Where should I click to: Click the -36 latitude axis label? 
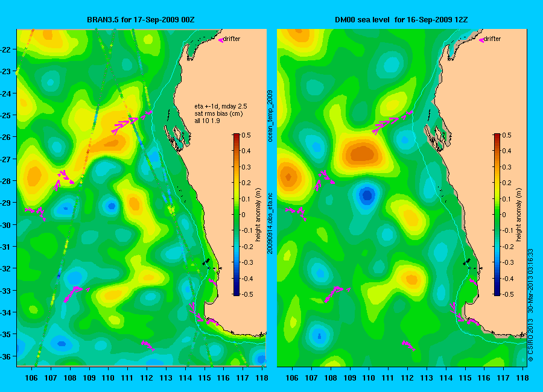click(5, 356)
